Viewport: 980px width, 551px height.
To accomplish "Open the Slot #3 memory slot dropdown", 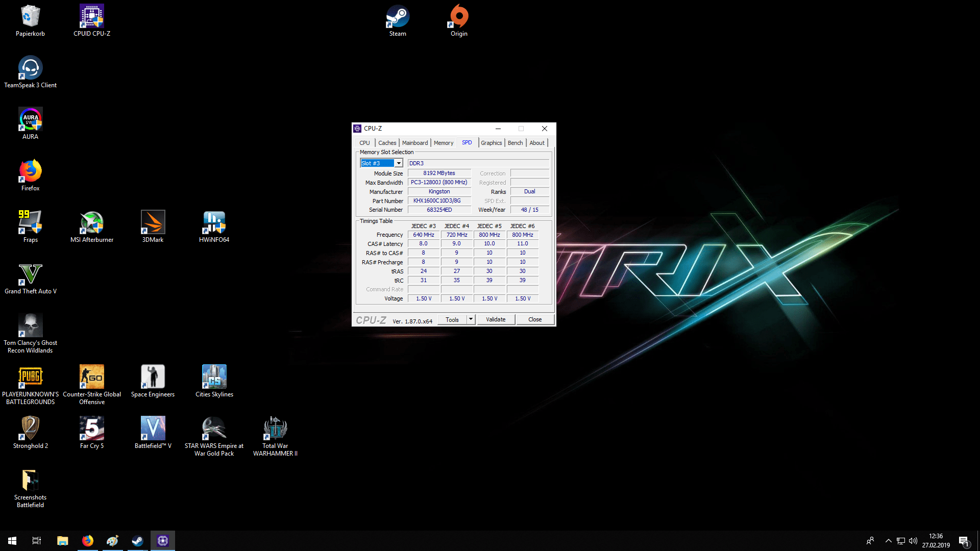I will tap(399, 163).
